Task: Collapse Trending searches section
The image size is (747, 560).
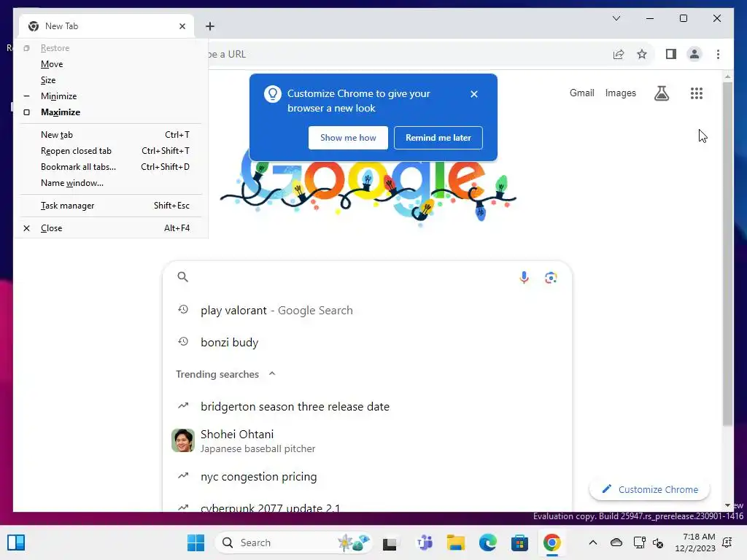Action: [272, 374]
